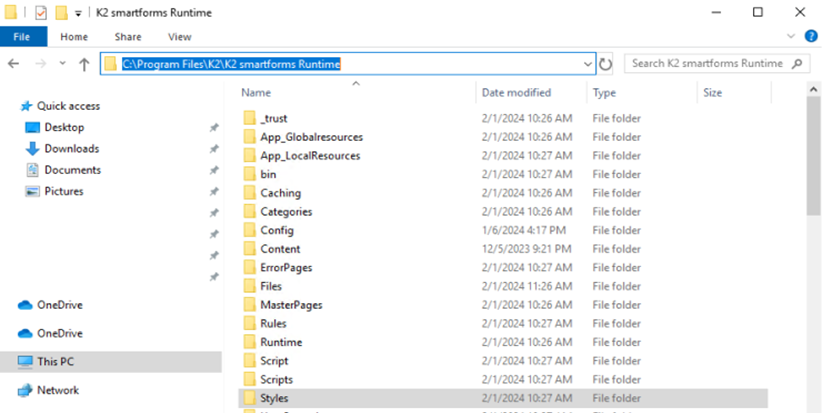Select the bin folder icon
The image size is (822, 413).
[250, 175]
